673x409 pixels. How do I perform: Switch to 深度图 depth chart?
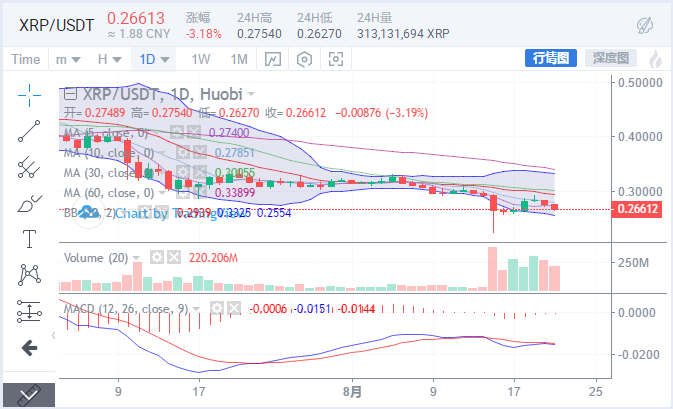point(611,58)
